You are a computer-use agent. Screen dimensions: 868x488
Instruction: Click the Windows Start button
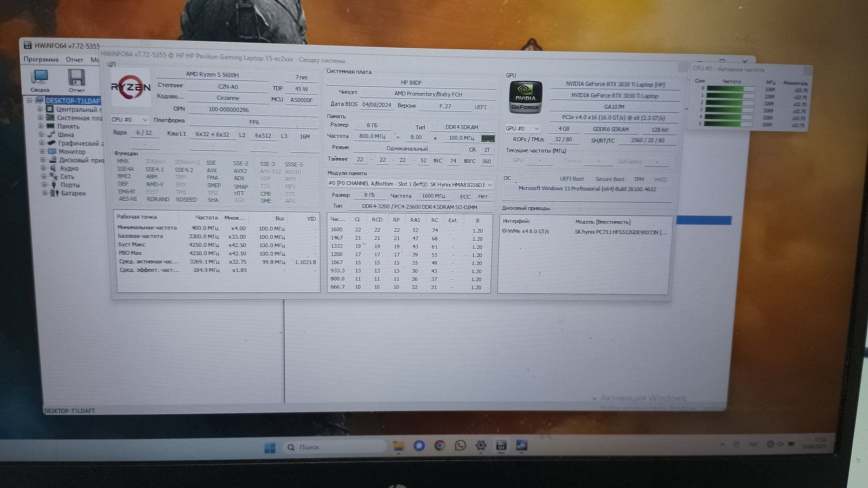(270, 447)
